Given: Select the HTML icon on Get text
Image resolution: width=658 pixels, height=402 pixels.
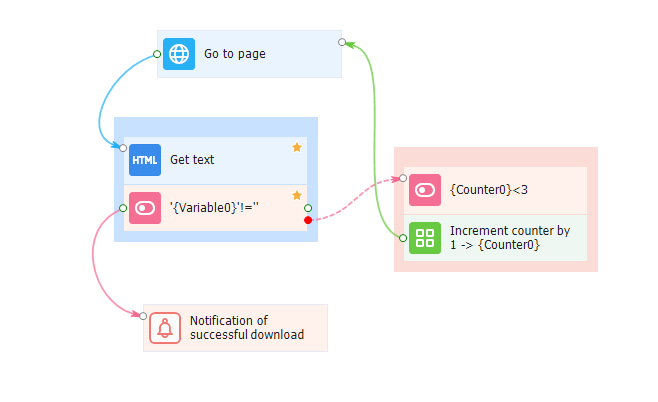Looking at the screenshot, I should coord(145,160).
